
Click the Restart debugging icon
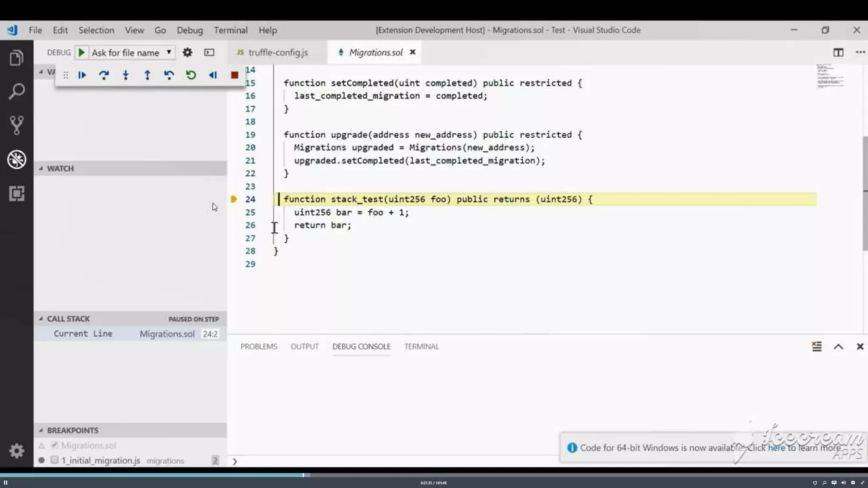click(x=191, y=75)
